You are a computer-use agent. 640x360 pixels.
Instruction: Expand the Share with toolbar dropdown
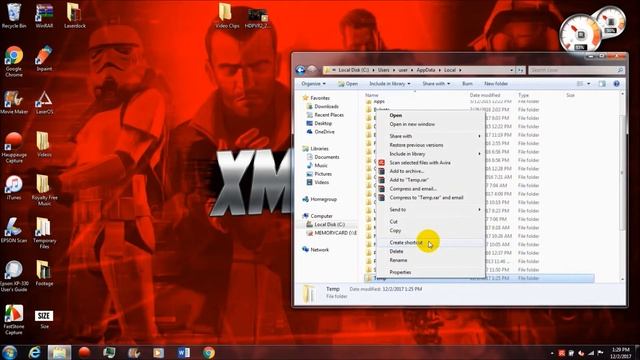[x=436, y=84]
